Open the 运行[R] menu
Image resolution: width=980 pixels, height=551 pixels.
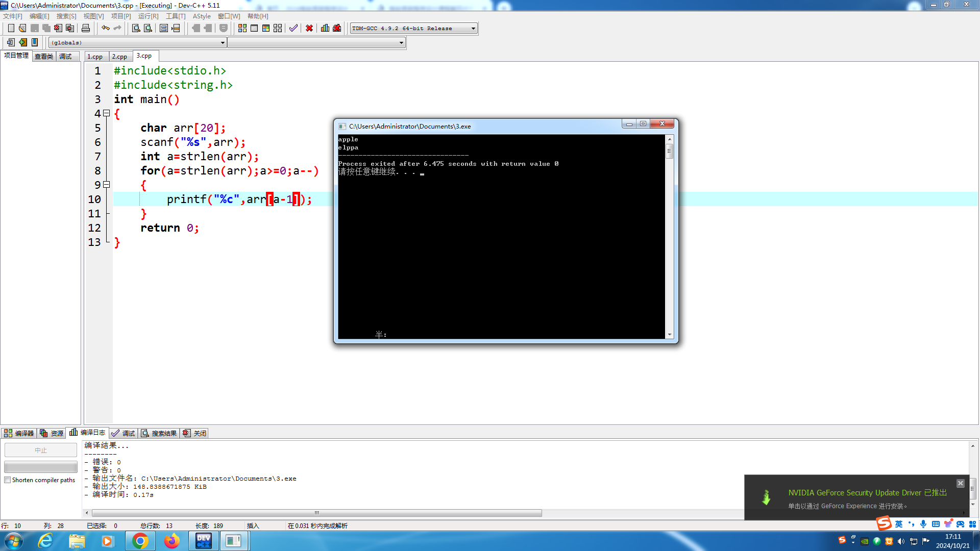[148, 16]
